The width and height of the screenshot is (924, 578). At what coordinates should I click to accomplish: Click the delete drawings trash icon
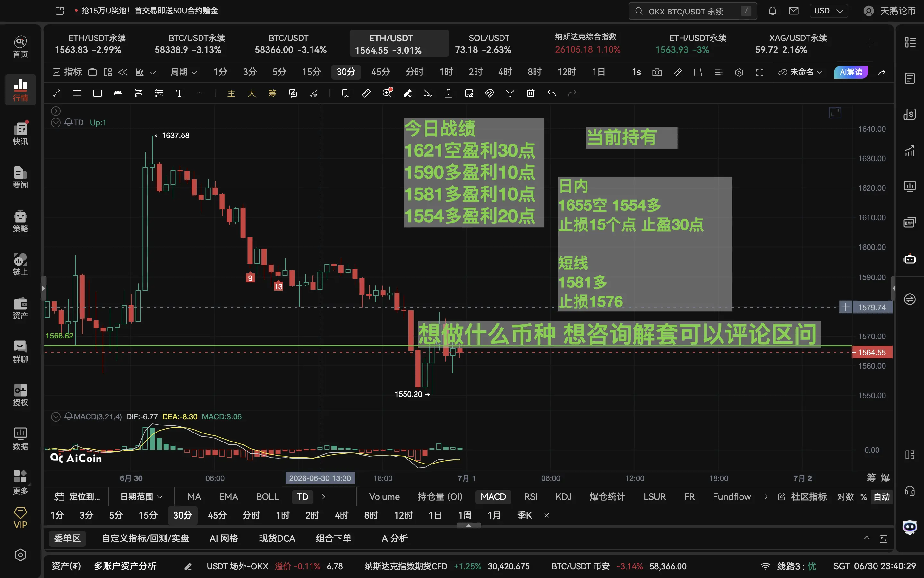click(x=530, y=93)
